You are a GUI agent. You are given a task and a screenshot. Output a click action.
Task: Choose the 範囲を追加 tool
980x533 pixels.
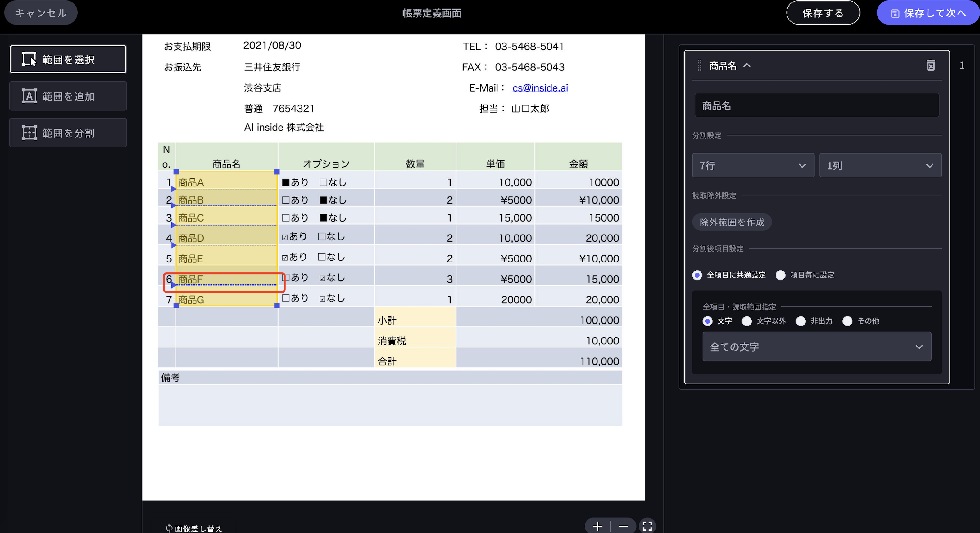coord(68,96)
